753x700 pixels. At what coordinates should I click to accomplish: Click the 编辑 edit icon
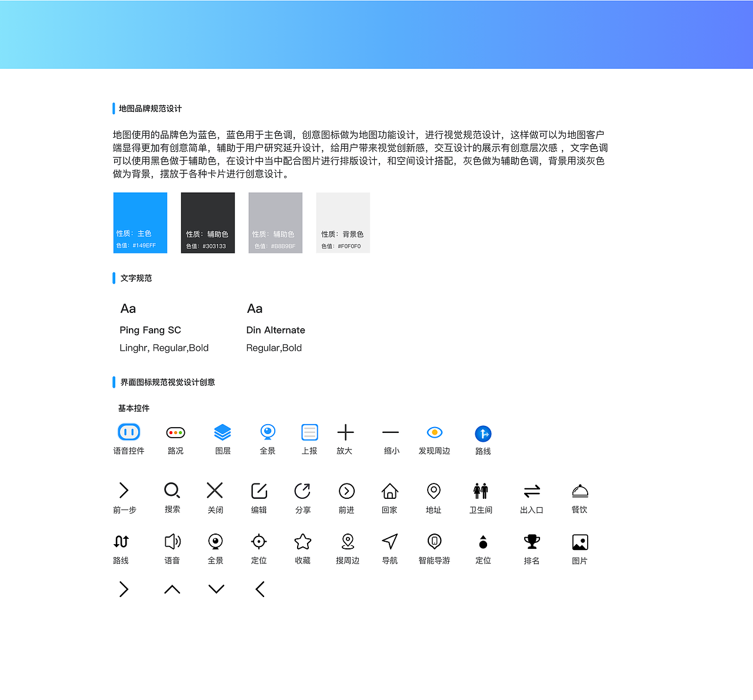tap(259, 491)
